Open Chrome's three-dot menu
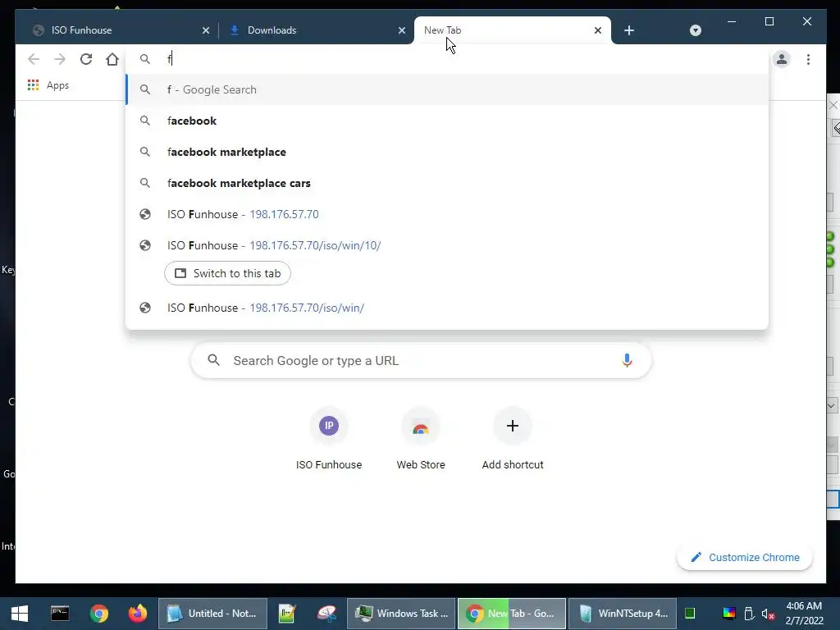840x630 pixels. (808, 59)
